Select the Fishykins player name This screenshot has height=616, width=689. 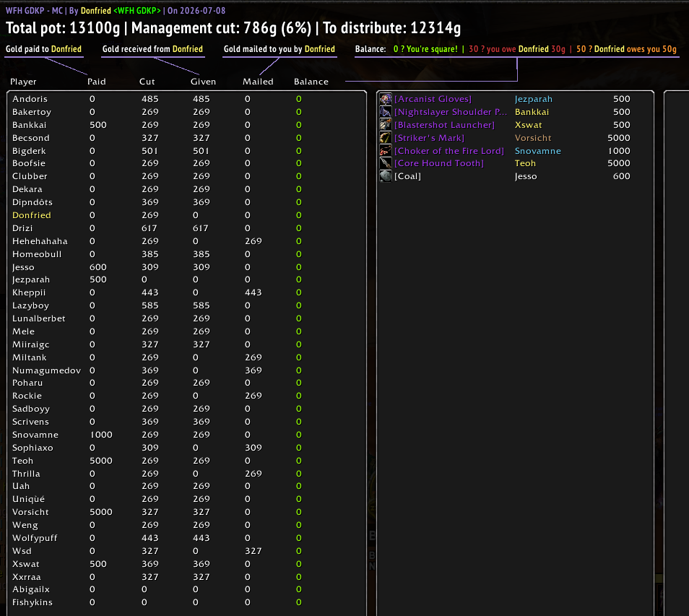coord(32,602)
